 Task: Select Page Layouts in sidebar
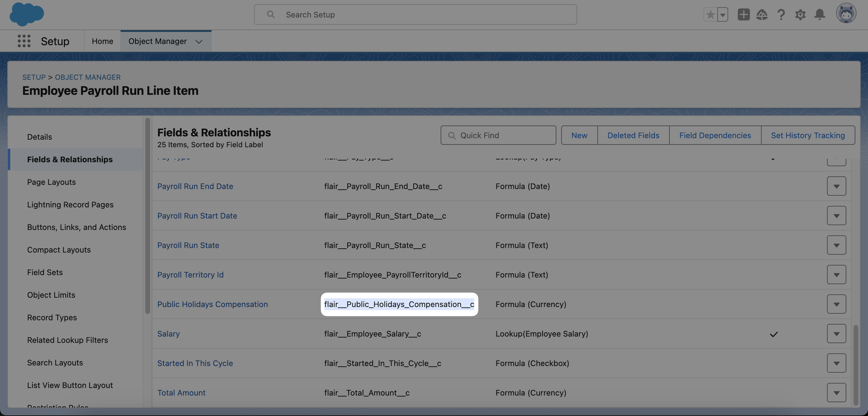point(51,182)
